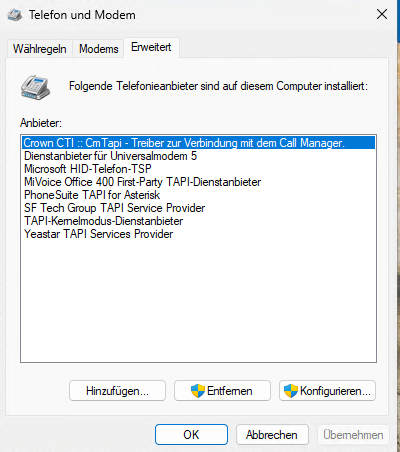
Task: Switch to the Wählregeln tab
Action: pos(40,49)
